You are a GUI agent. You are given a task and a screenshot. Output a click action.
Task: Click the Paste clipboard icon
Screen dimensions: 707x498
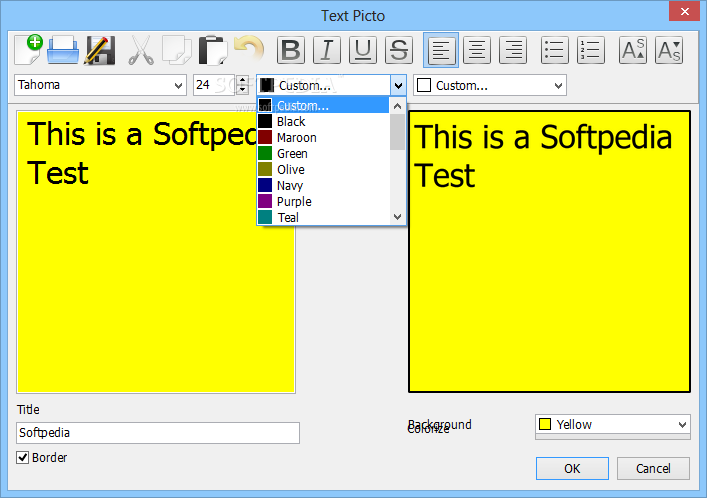pyautogui.click(x=213, y=50)
